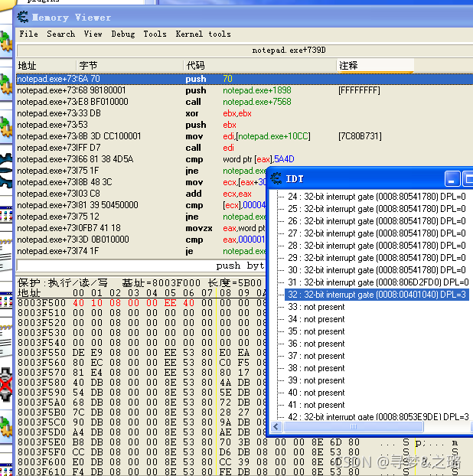Image resolution: width=473 pixels, height=476 pixels.
Task: Click hex address 8003F580
Action: click(x=41, y=382)
